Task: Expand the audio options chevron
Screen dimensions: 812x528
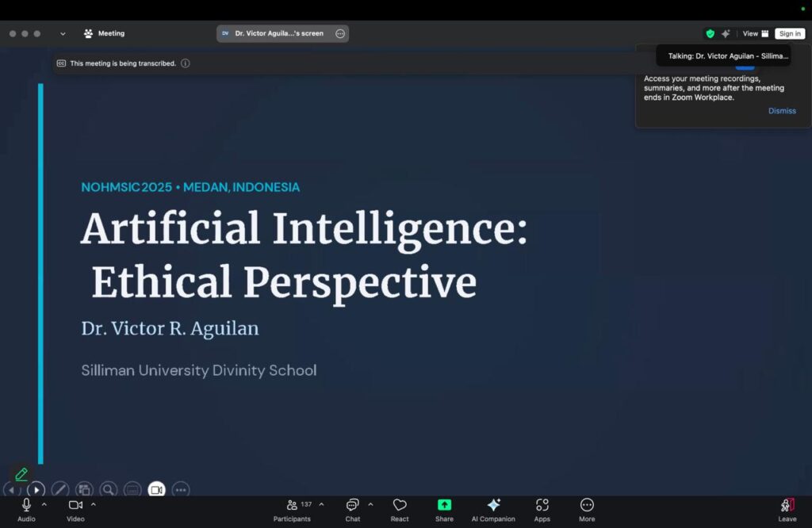Action: click(x=44, y=504)
